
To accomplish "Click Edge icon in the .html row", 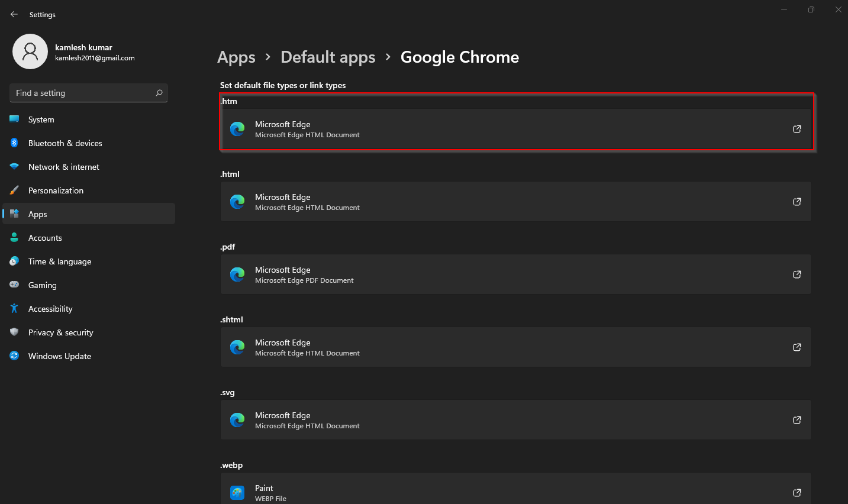I will pyautogui.click(x=237, y=202).
